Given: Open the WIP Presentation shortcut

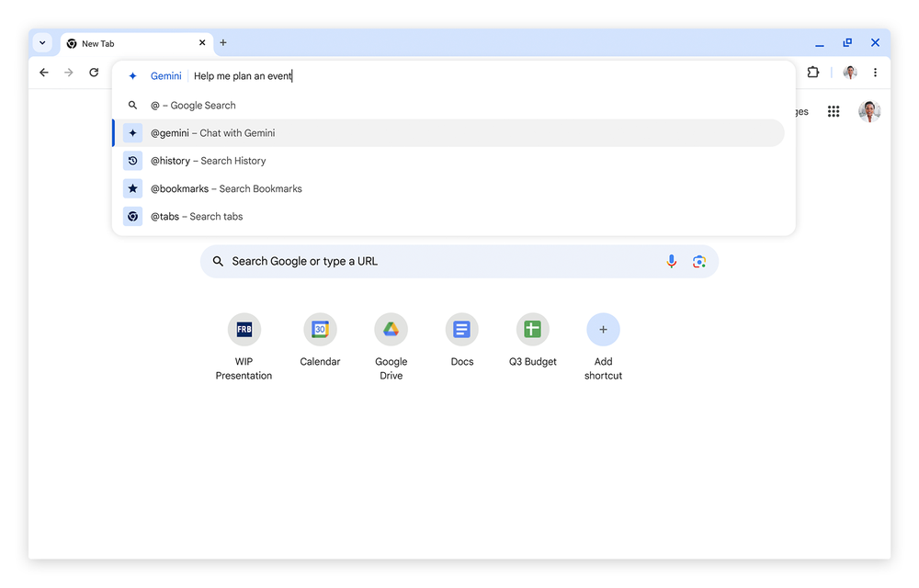Looking at the screenshot, I should click(244, 346).
